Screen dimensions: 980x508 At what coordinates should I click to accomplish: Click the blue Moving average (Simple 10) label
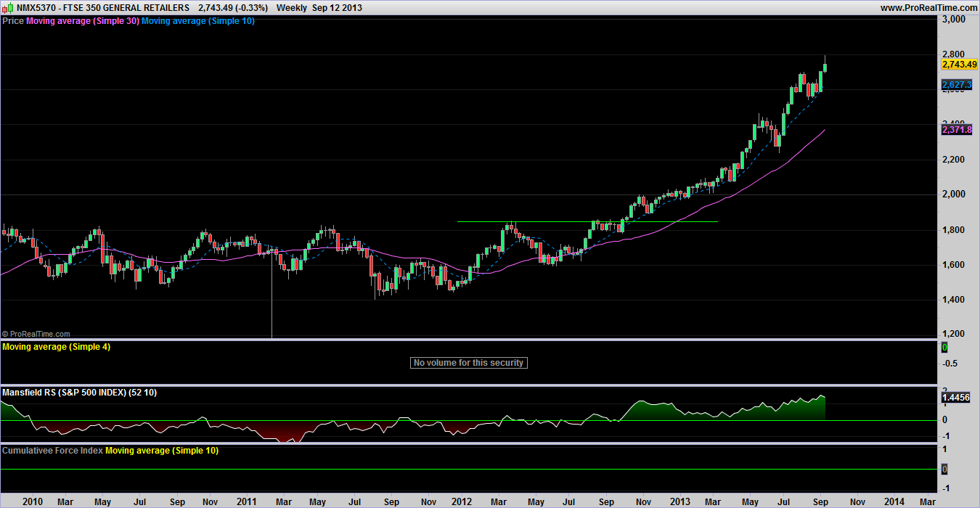point(197,21)
